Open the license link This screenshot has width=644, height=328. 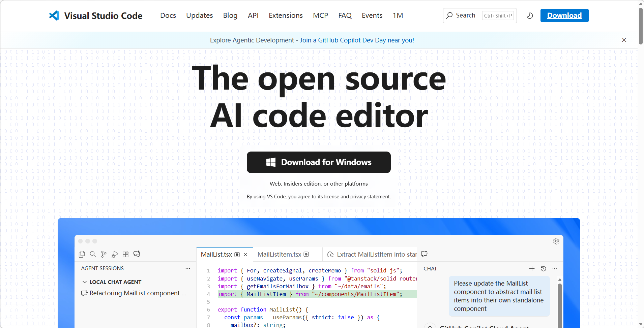(x=331, y=197)
